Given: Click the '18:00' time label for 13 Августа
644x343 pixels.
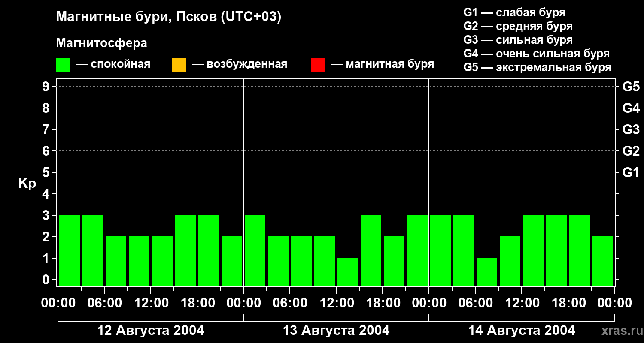Looking at the screenshot, I should coord(383,303).
